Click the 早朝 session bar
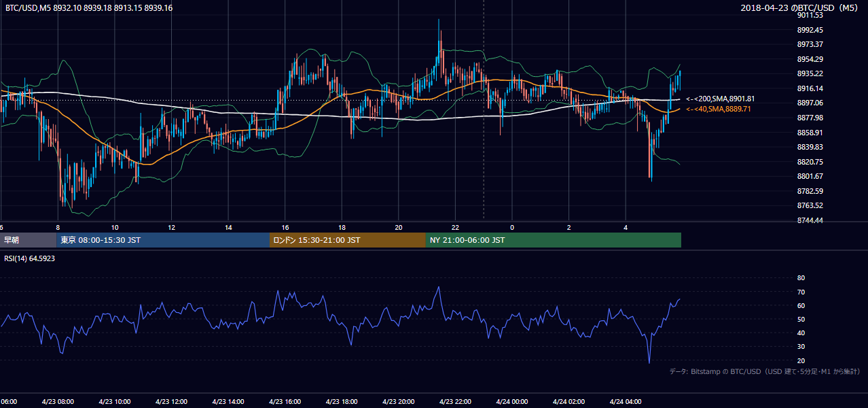The height and width of the screenshot is (408, 868). click(x=28, y=240)
